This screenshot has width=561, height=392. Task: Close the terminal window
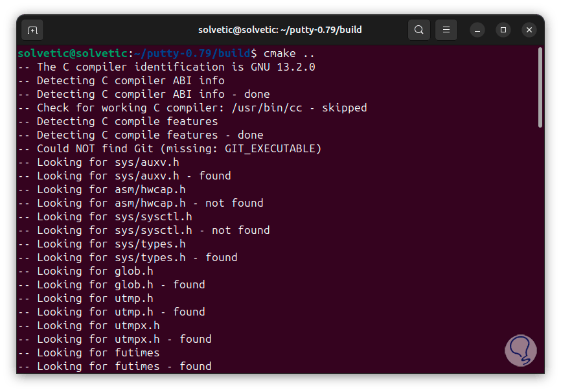pyautogui.click(x=529, y=30)
